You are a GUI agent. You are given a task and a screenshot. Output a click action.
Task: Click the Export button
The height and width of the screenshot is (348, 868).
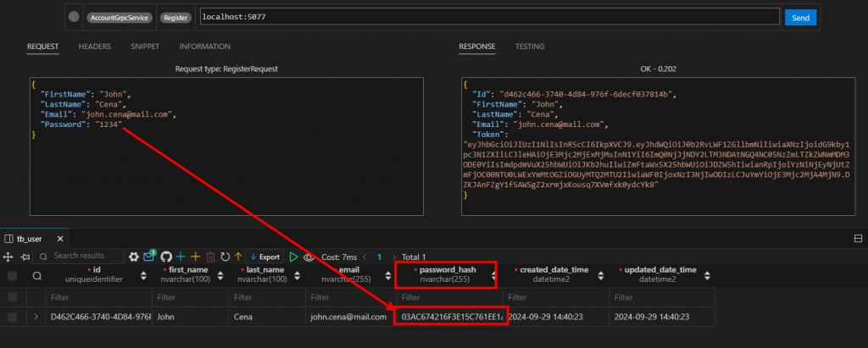[x=264, y=257]
